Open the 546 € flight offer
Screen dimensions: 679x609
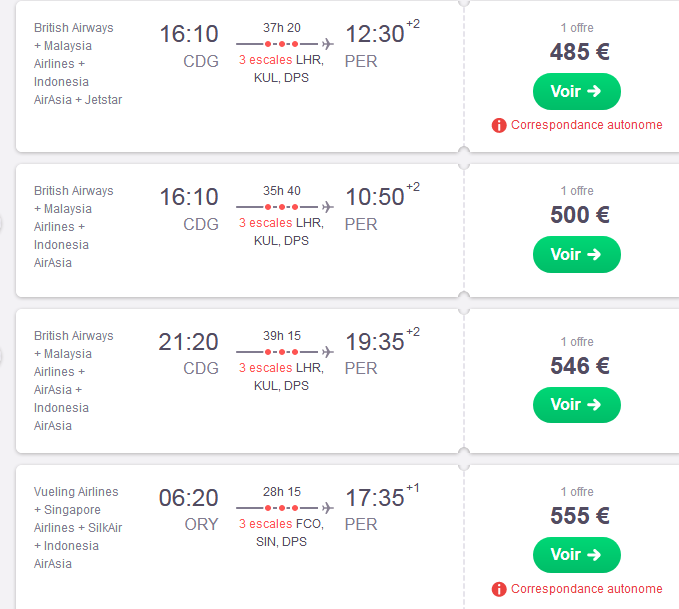pyautogui.click(x=576, y=405)
